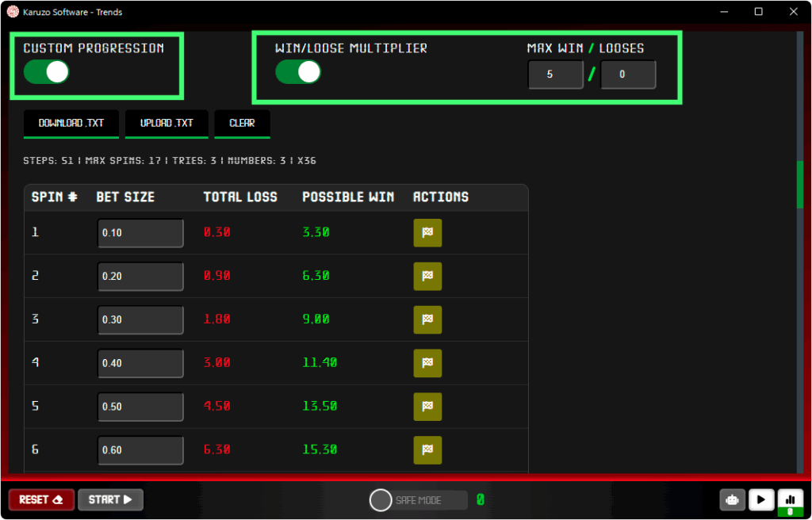Hit the Reset button
The width and height of the screenshot is (812, 520).
[40, 499]
